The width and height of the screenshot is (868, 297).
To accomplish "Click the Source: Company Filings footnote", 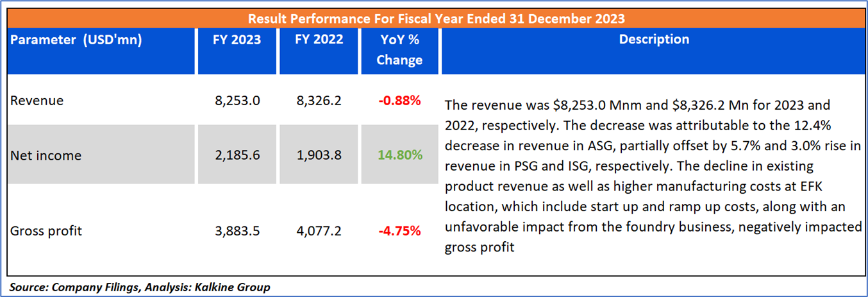I will (x=140, y=287).
